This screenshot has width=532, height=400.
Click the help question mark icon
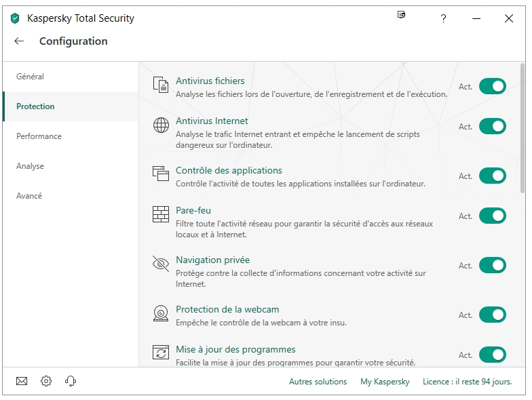pyautogui.click(x=443, y=19)
